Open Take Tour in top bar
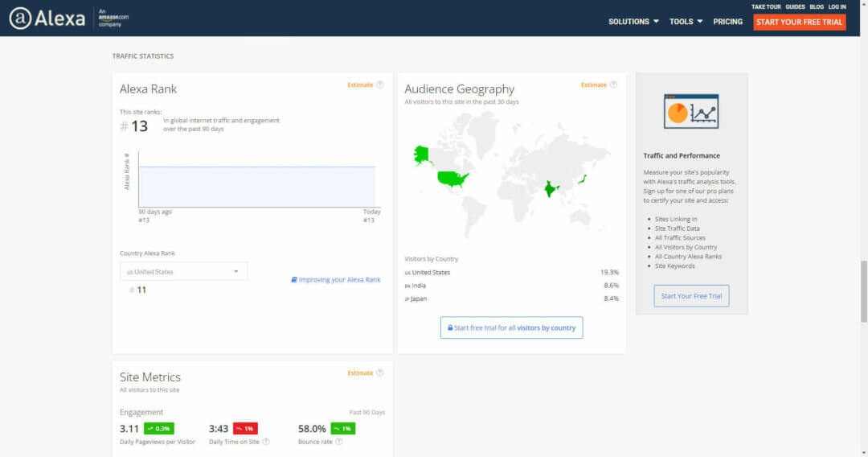 coord(766,6)
